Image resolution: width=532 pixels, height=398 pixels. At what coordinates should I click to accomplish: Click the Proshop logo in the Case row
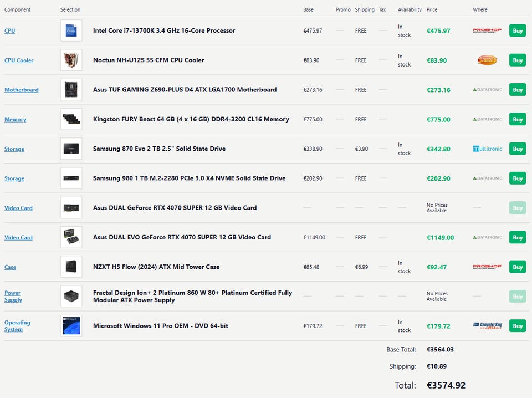(x=487, y=267)
